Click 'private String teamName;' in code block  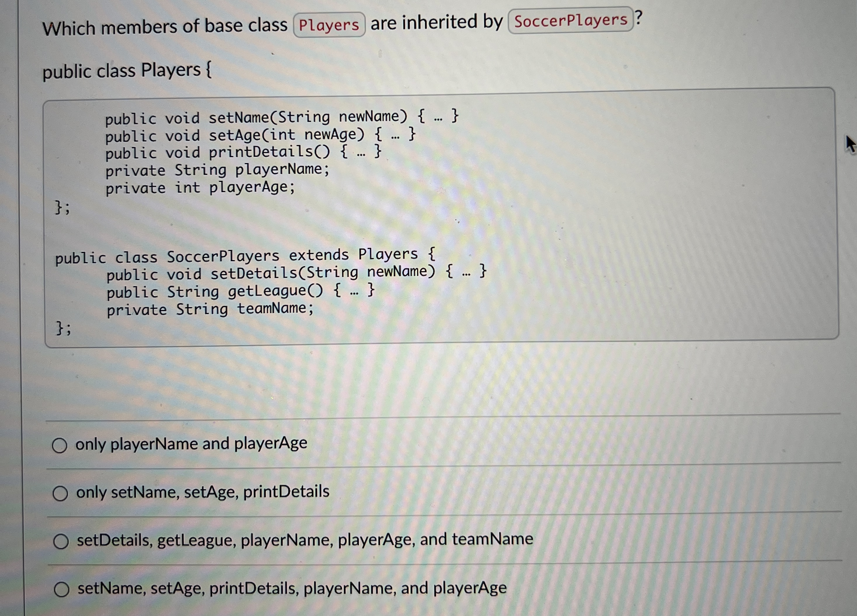210,309
